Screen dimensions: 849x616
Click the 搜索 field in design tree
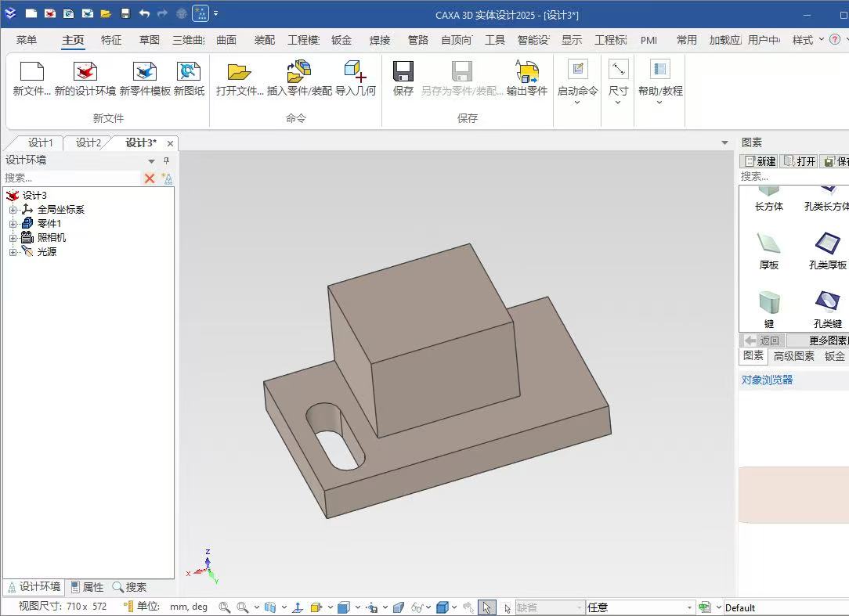tap(71, 178)
